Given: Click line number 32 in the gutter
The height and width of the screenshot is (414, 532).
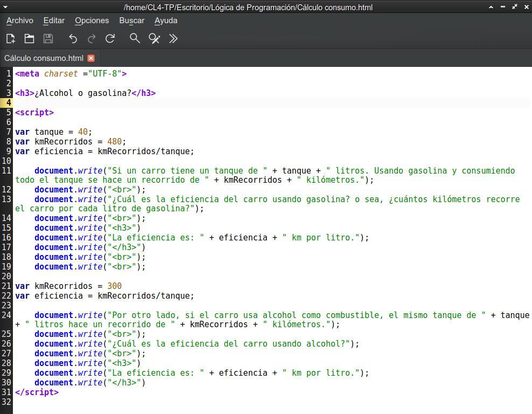Looking at the screenshot, I should tap(6, 402).
